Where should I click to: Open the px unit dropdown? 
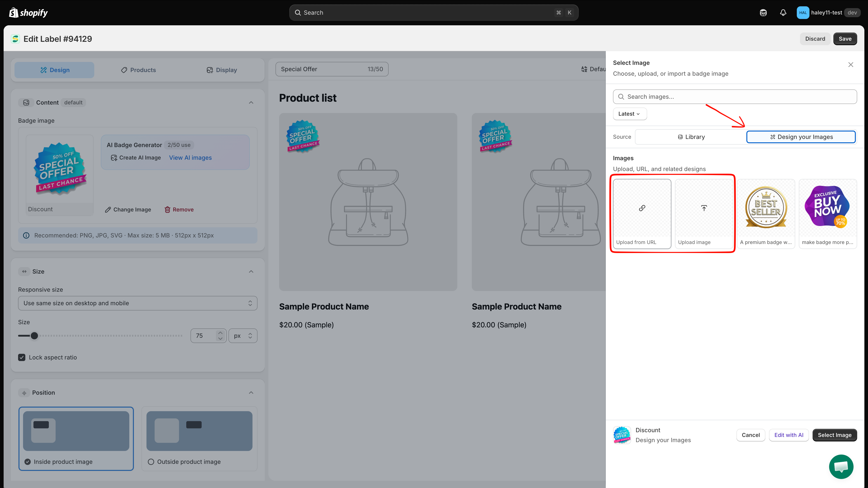point(243,336)
